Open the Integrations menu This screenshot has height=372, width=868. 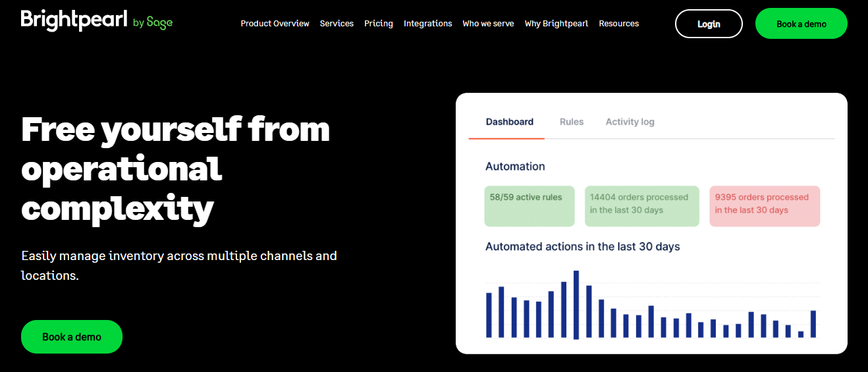428,24
